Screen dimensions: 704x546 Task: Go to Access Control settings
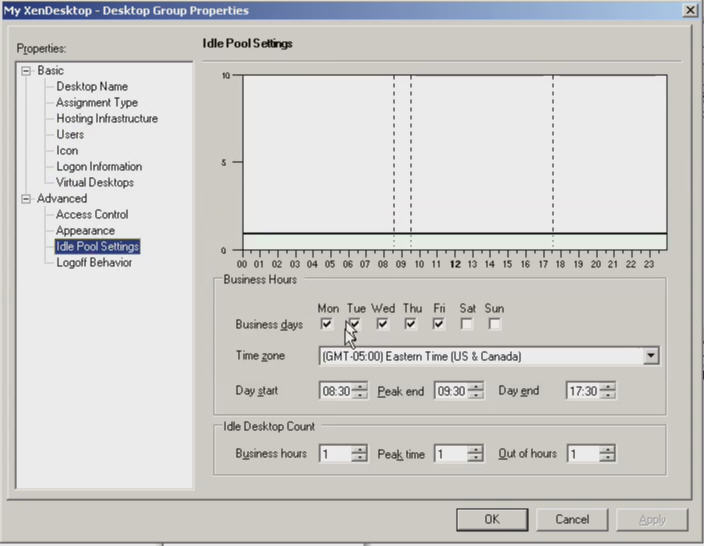click(x=92, y=215)
